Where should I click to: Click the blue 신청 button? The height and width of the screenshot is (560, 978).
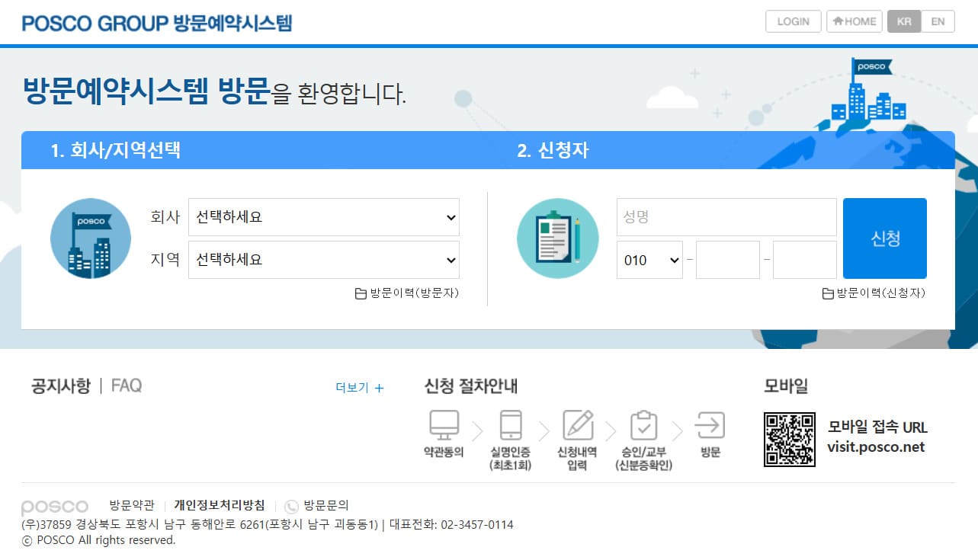pyautogui.click(x=885, y=238)
